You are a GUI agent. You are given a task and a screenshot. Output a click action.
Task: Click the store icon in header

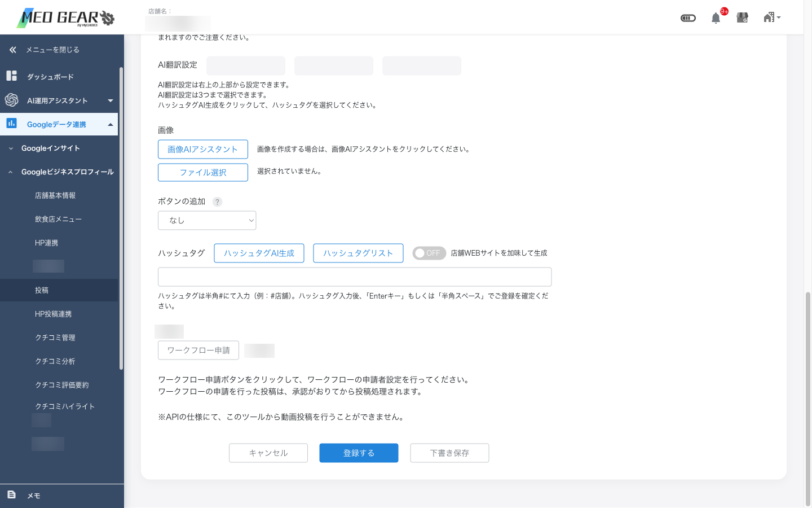[x=743, y=18]
